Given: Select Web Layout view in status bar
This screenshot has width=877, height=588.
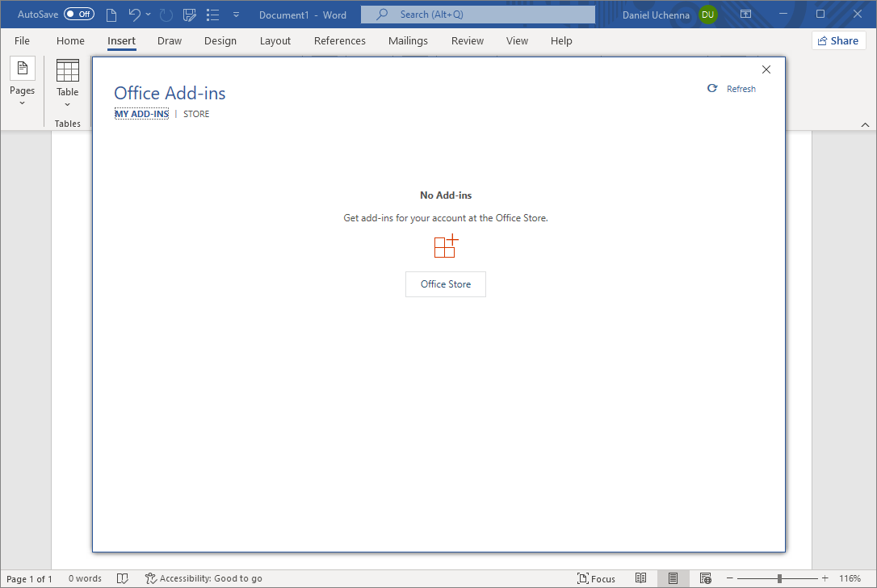Looking at the screenshot, I should tap(705, 577).
